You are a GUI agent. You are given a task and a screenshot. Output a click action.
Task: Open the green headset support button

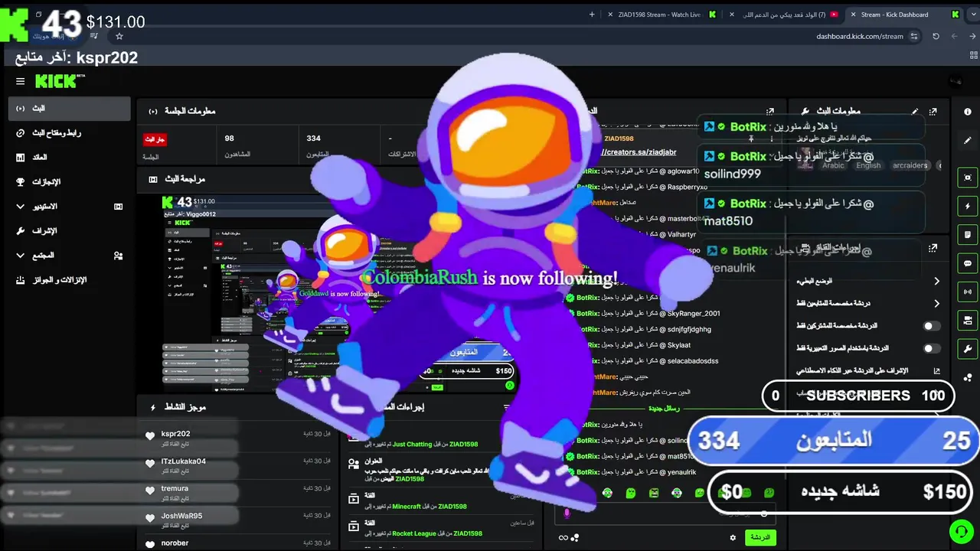[960, 530]
